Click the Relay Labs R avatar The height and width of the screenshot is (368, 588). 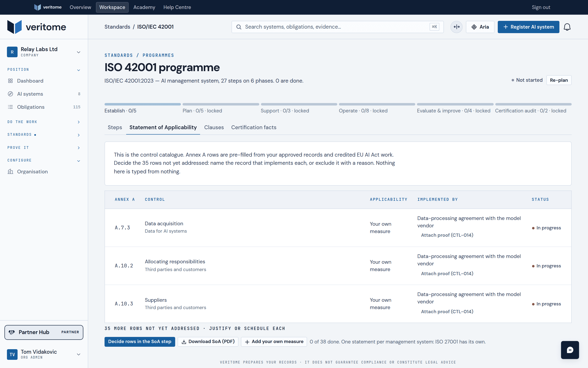[x=12, y=52]
